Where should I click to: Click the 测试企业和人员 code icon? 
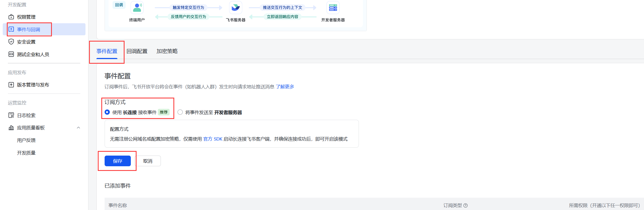pos(11,54)
